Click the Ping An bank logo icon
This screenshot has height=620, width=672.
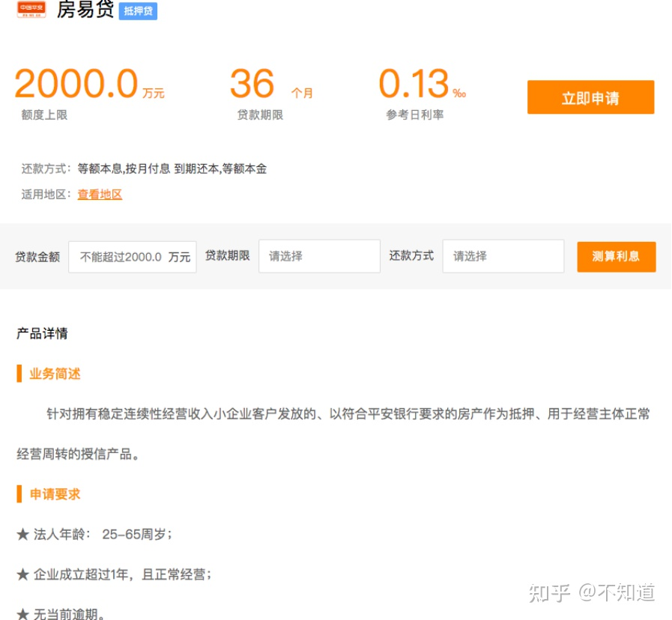31,8
